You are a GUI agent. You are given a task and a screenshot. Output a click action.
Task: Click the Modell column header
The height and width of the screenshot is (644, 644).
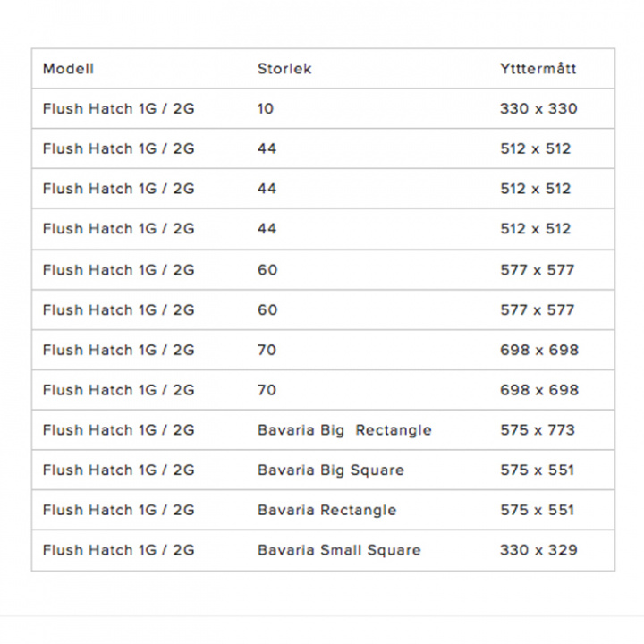tap(68, 69)
